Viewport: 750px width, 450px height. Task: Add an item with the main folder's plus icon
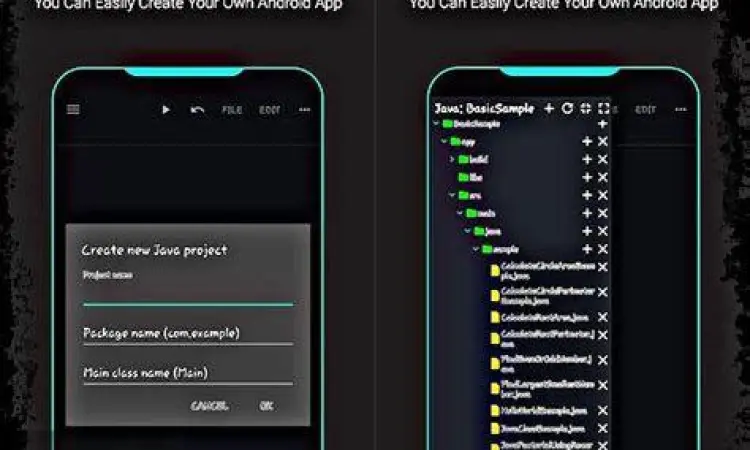click(587, 213)
